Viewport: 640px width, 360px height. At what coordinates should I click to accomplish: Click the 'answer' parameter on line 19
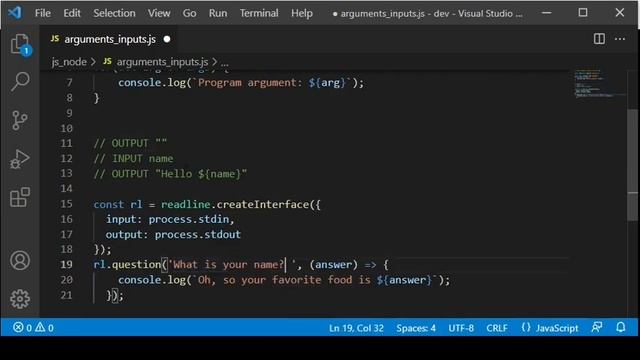pyautogui.click(x=333, y=264)
